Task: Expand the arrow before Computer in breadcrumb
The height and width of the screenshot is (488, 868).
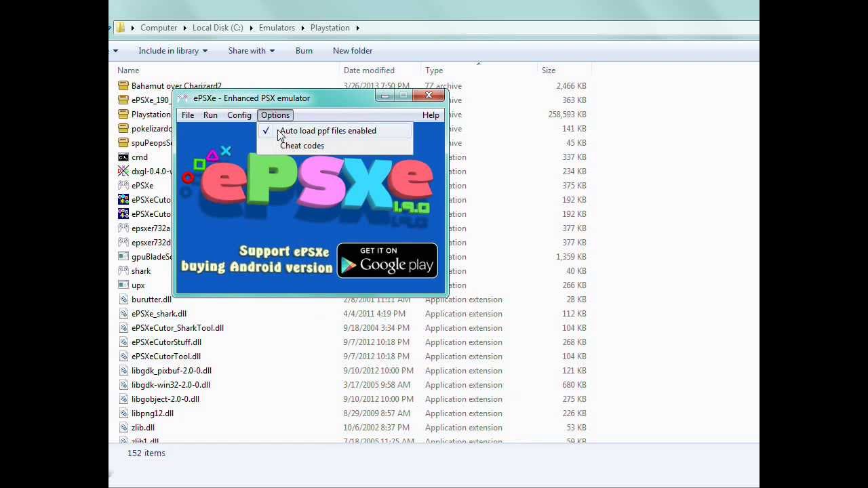Action: click(x=133, y=28)
